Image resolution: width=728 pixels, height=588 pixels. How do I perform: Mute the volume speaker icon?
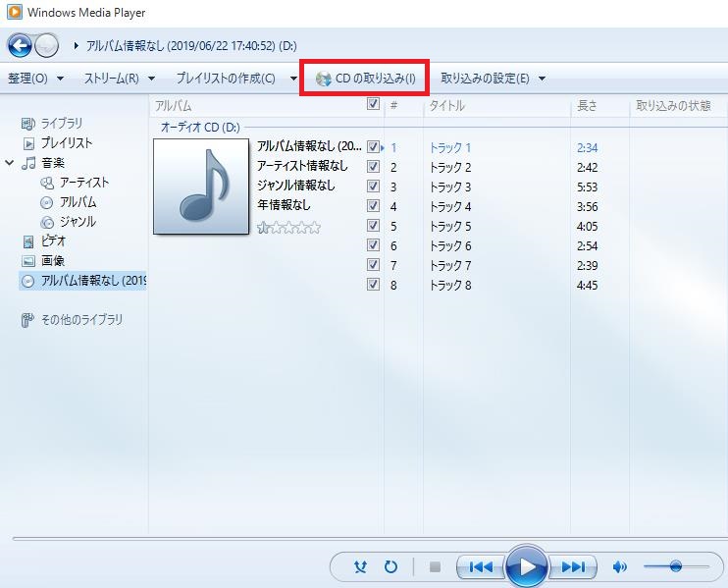620,566
